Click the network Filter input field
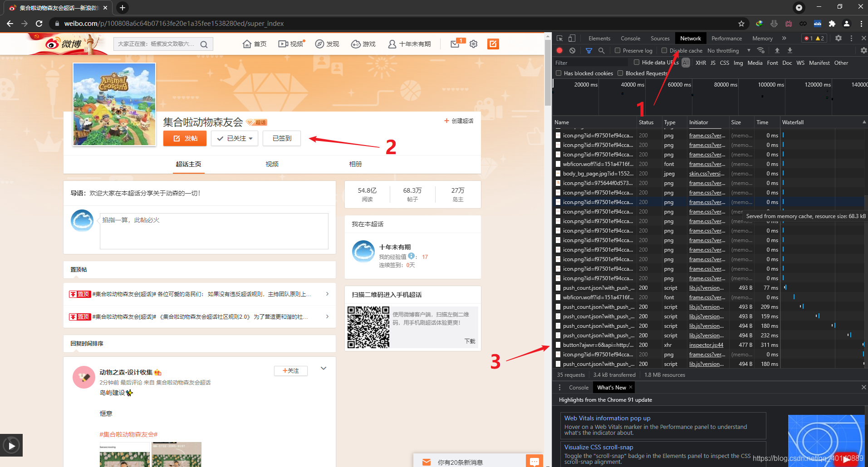 pos(591,63)
